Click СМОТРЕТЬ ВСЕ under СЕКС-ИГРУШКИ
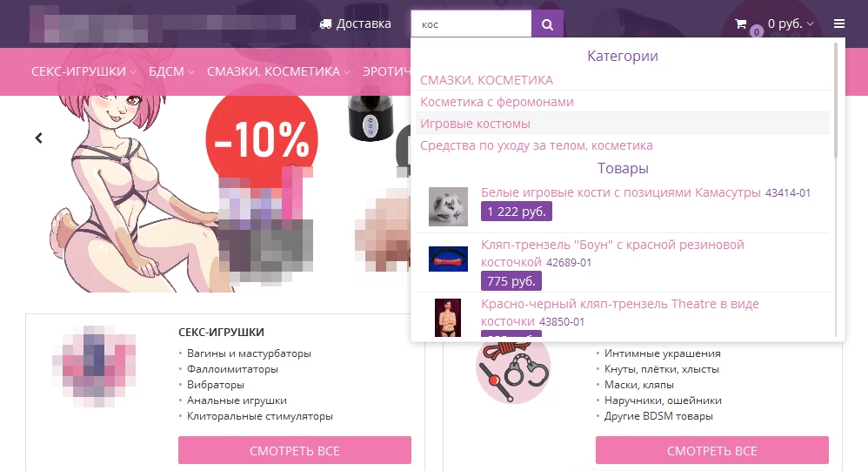The image size is (868, 471). (x=295, y=450)
